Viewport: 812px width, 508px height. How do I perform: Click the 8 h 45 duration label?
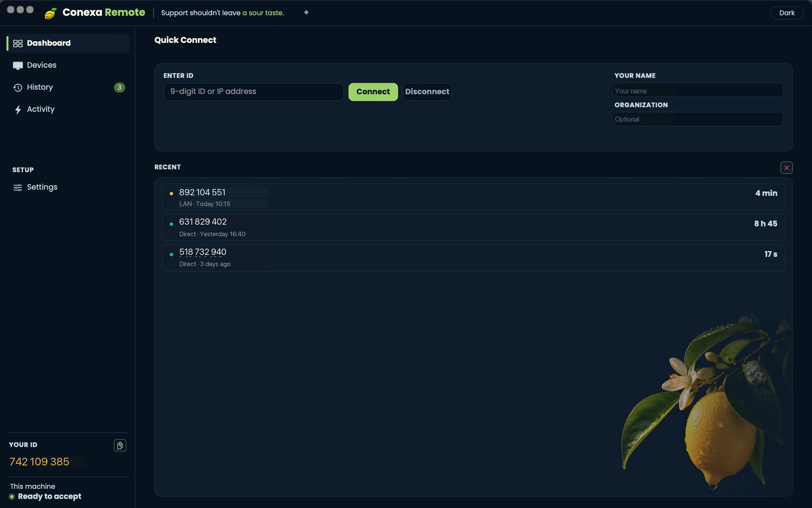[x=766, y=224]
